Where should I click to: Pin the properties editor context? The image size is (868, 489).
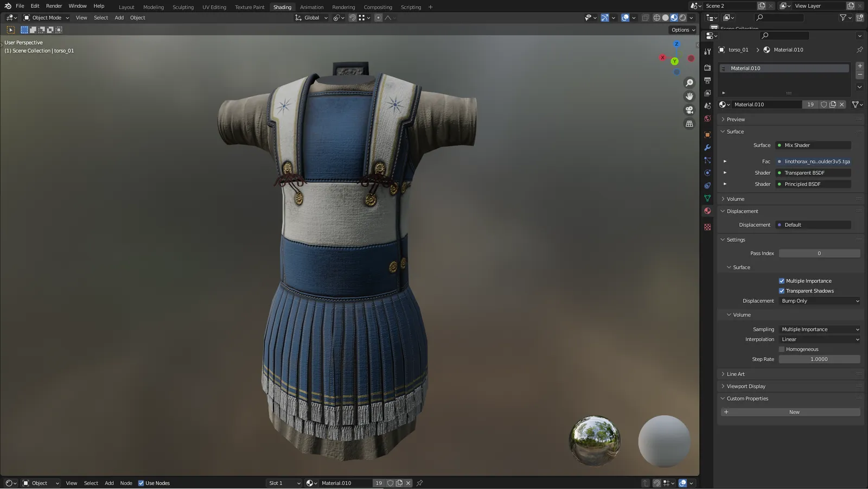point(860,49)
